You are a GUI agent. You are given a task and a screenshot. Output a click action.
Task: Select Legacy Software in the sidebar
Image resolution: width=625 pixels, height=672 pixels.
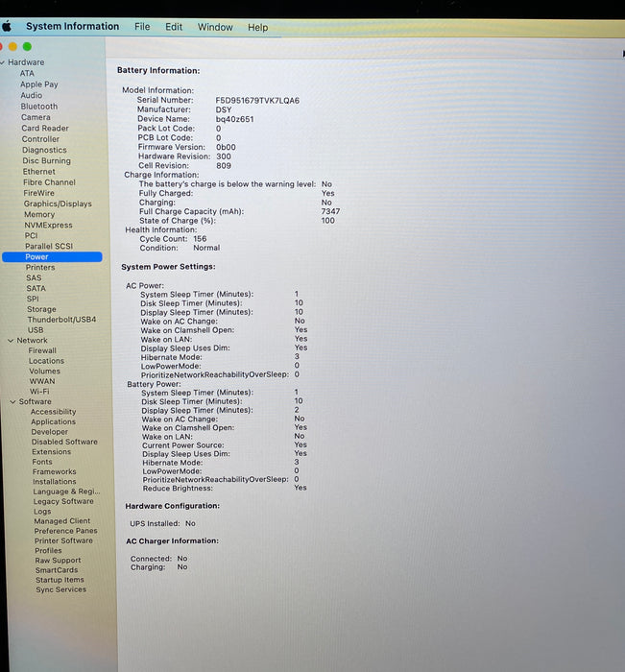pos(63,501)
